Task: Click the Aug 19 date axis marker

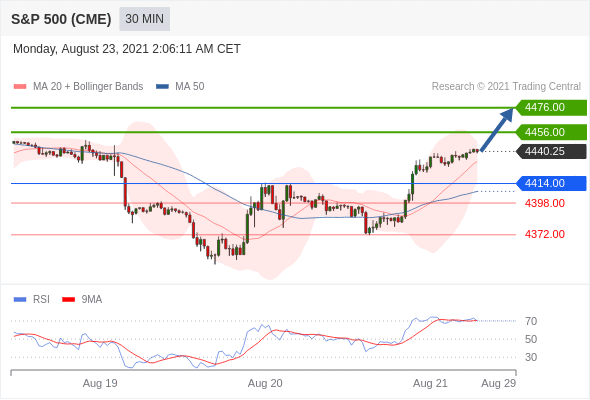Action: pyautogui.click(x=100, y=383)
